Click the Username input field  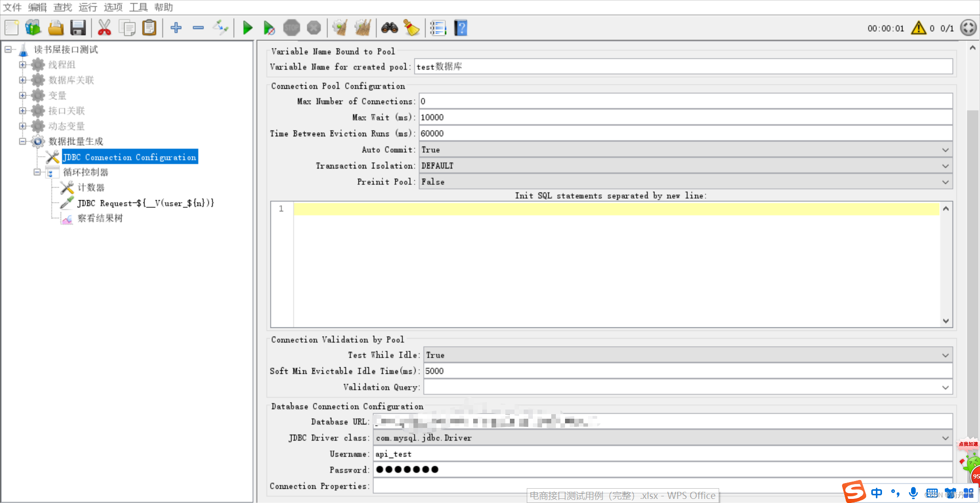coord(663,454)
